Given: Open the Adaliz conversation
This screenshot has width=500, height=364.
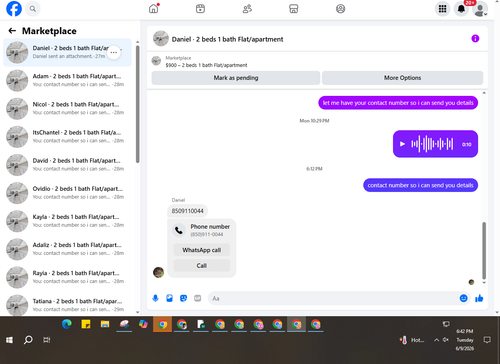Looking at the screenshot, I should pos(67,249).
